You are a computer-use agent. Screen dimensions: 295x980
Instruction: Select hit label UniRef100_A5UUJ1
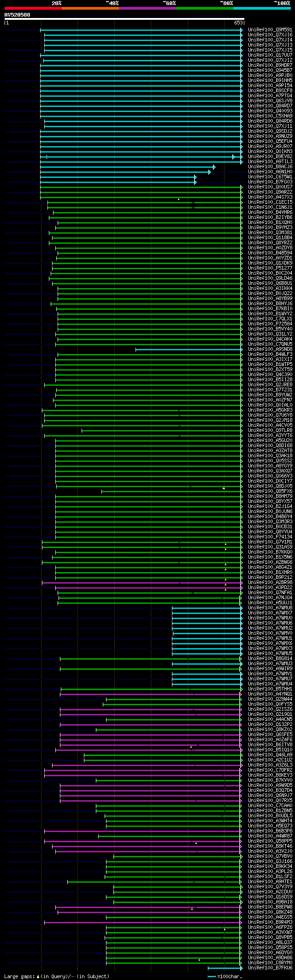click(x=270, y=603)
